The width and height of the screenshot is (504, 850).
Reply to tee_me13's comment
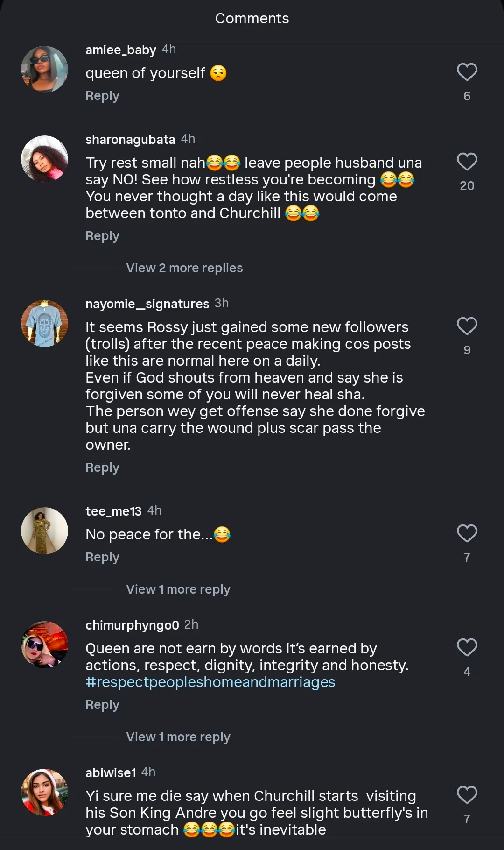[102, 557]
